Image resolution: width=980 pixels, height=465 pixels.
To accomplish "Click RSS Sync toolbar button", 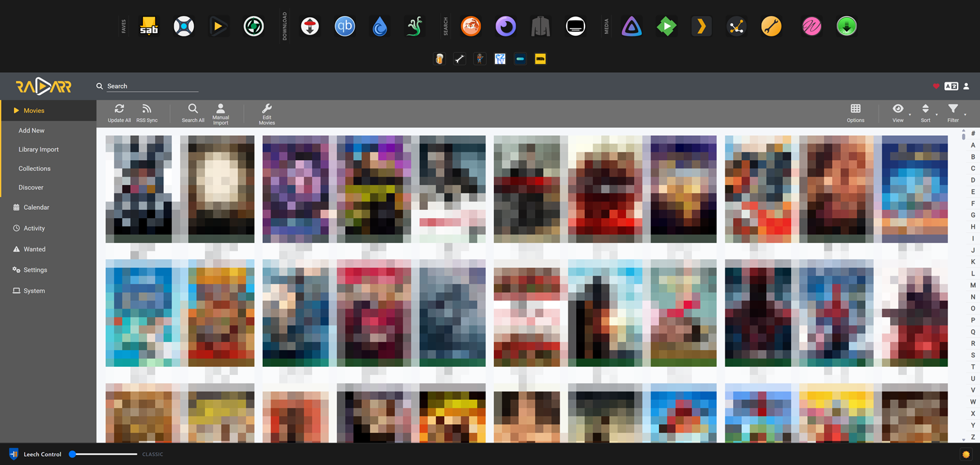I will [x=147, y=114].
